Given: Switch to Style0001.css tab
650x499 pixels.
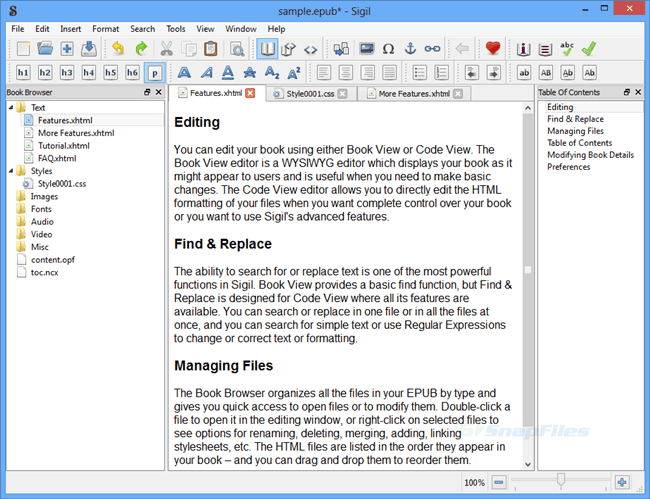Looking at the screenshot, I should [310, 94].
